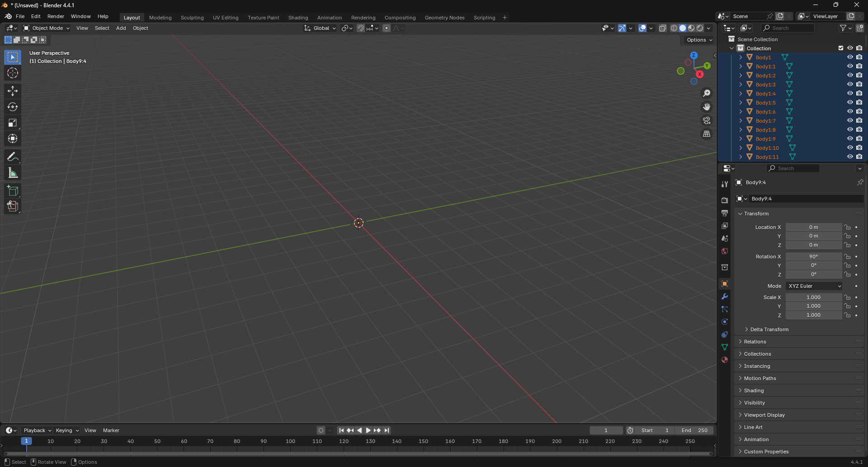The image size is (868, 467).
Task: Open the Physics Properties tab
Action: 724,322
